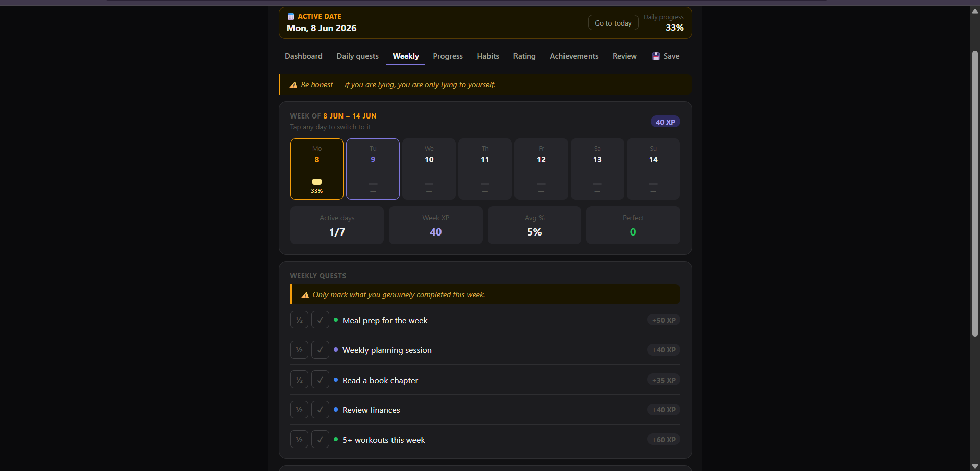Screen dimensions: 980x471
Task: Select Tuesday 9 in the week
Action: tap(373, 169)
